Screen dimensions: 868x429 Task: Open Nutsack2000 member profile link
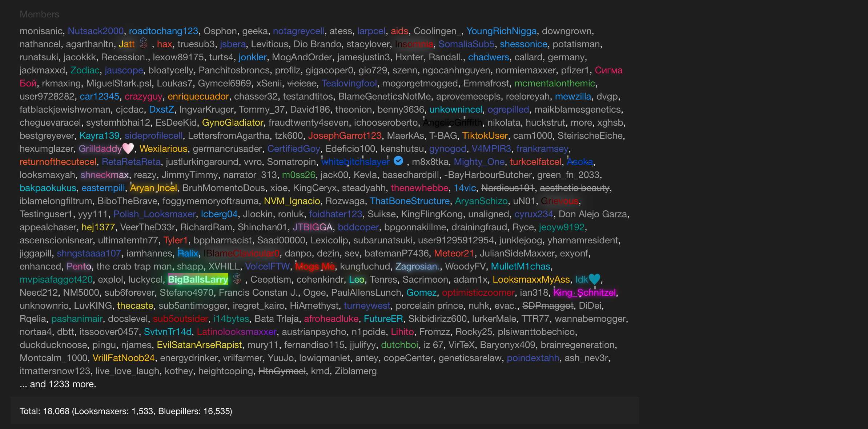coord(96,31)
